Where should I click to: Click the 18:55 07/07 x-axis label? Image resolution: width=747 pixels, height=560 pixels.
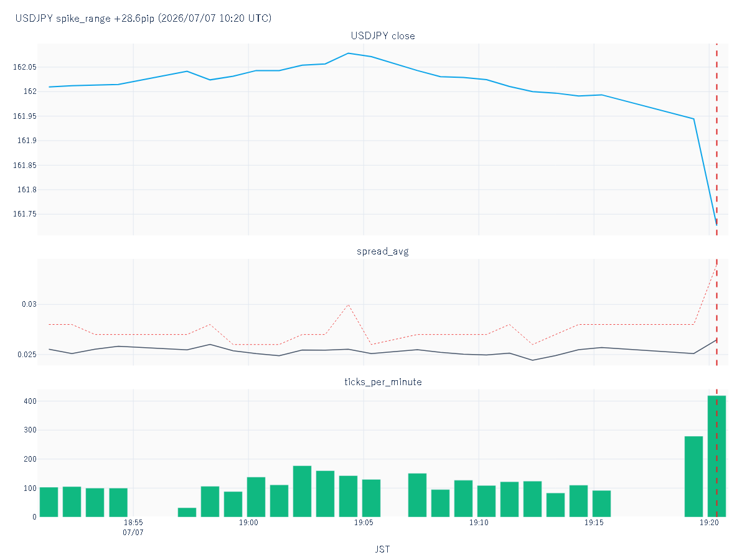coord(133,528)
